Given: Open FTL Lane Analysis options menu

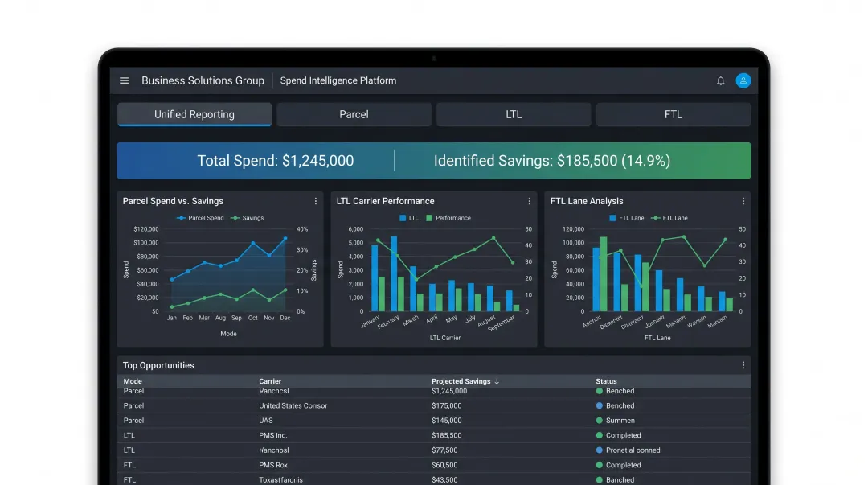Looking at the screenshot, I should [743, 201].
